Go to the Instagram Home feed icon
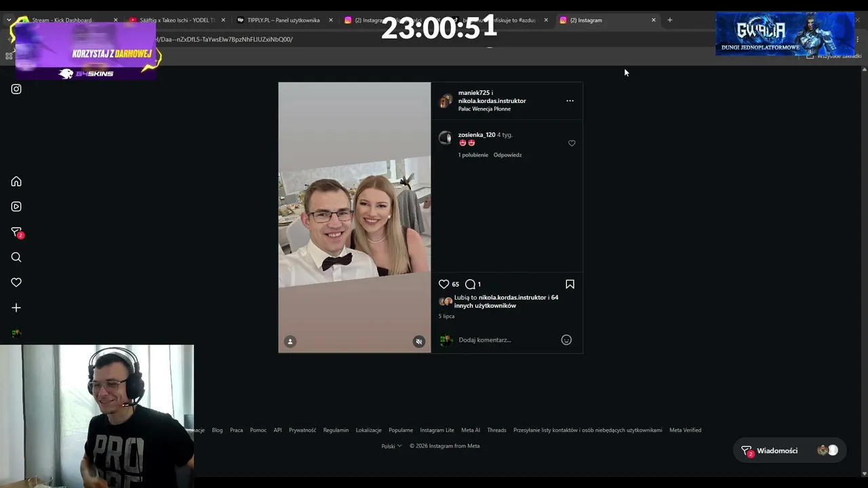This screenshot has height=488, width=868. (x=16, y=182)
